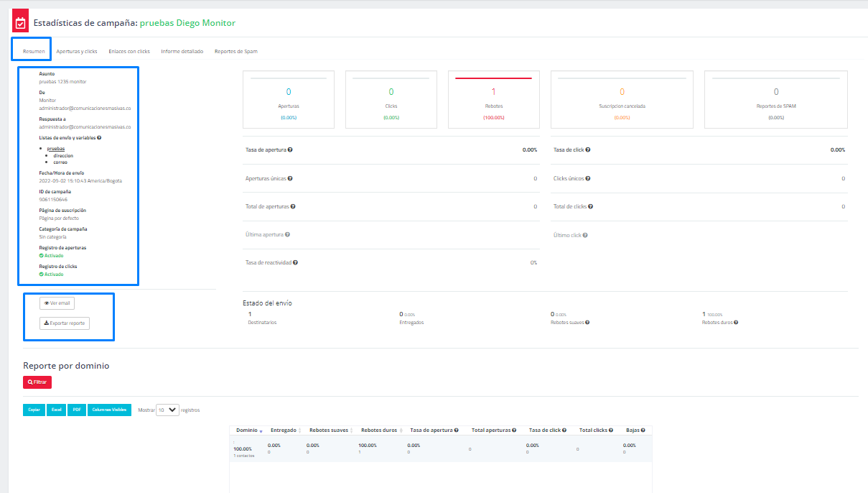This screenshot has height=493, width=868.
Task: Click help icon beside Rebotes duros status
Action: (736, 323)
